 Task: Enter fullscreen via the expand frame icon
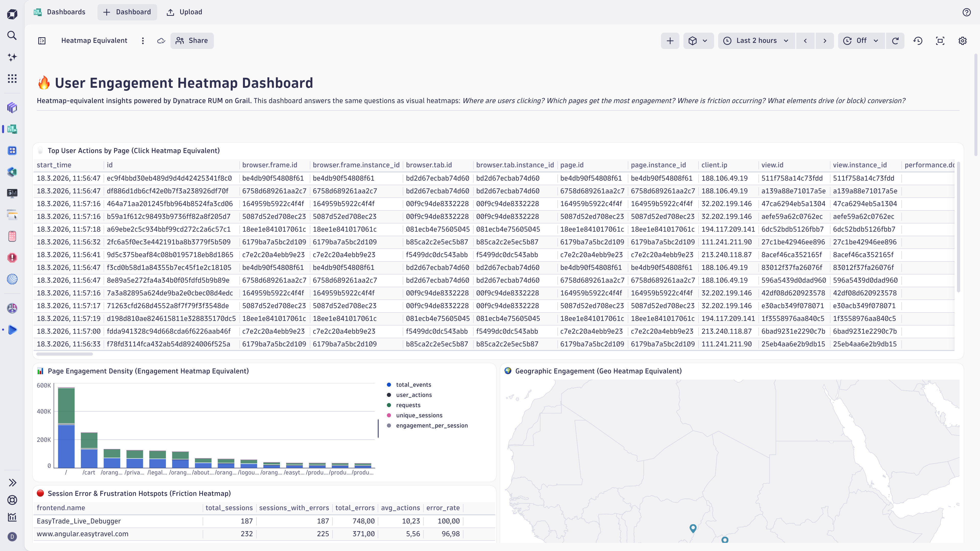pyautogui.click(x=940, y=41)
